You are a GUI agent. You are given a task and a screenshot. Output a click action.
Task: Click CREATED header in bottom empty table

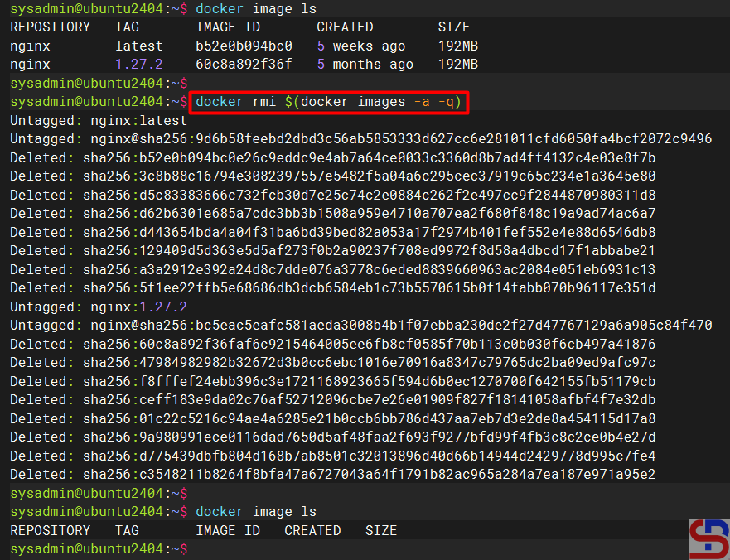point(312,530)
